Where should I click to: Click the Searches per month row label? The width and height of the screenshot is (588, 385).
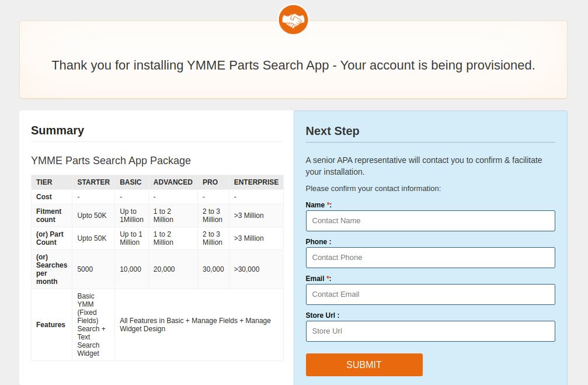point(51,269)
